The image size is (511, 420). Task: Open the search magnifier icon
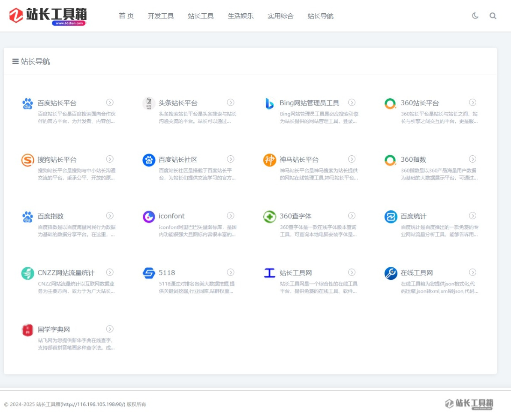click(493, 15)
